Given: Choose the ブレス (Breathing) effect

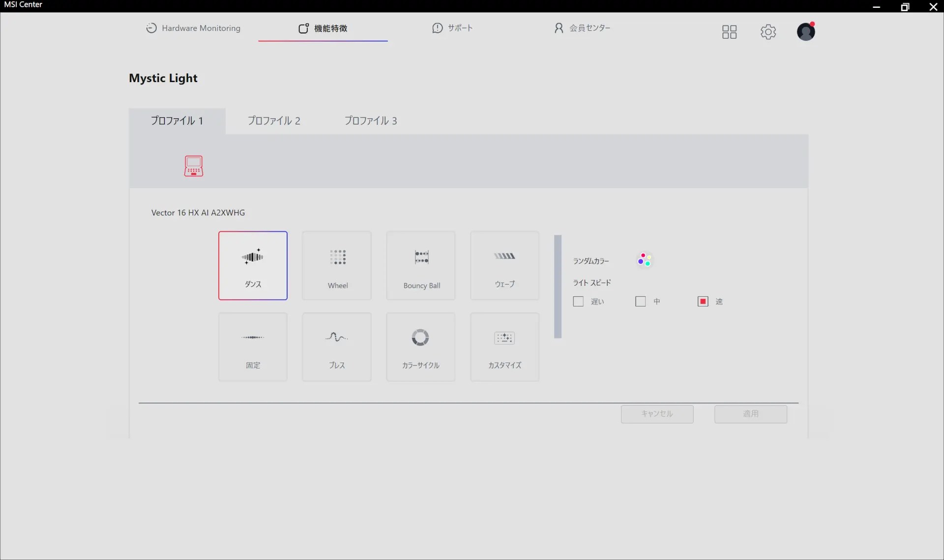Looking at the screenshot, I should 337,347.
